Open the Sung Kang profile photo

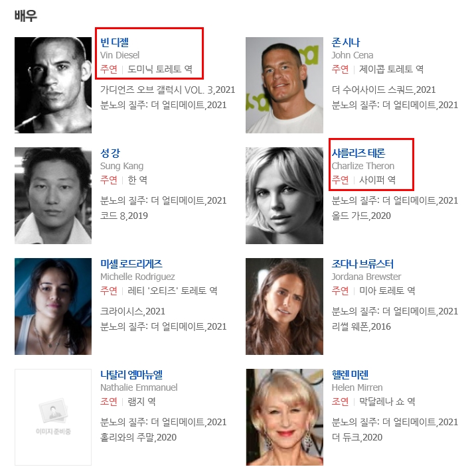pos(53,196)
